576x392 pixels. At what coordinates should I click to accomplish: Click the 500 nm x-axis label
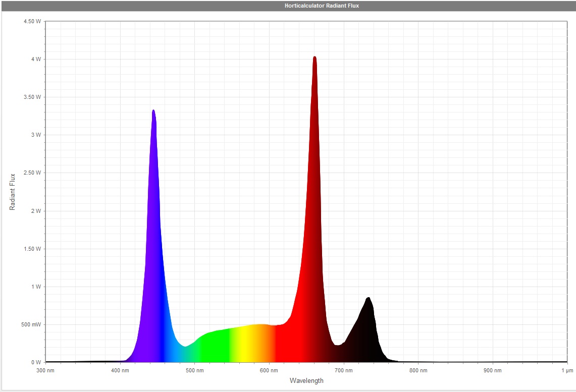point(195,371)
